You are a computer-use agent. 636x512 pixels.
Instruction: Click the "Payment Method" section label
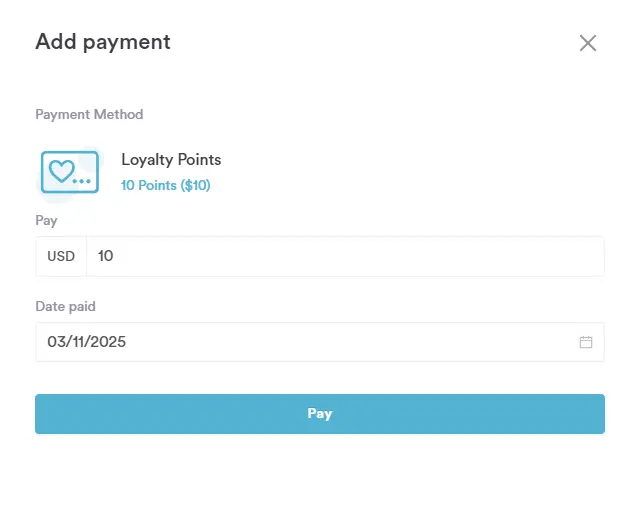[89, 114]
